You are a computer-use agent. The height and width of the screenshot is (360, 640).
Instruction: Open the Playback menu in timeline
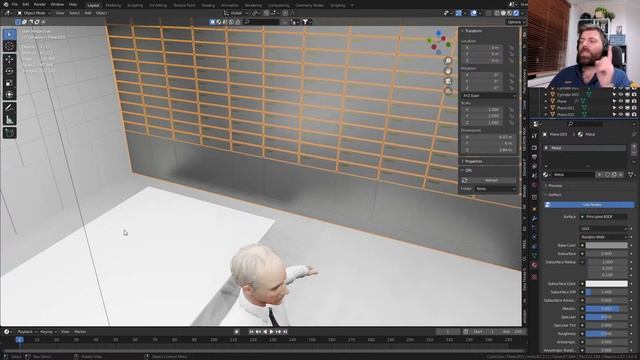pos(27,332)
